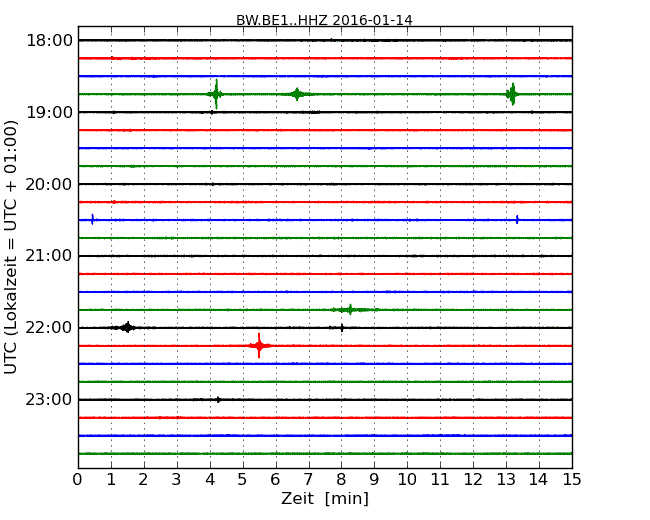
Task: Click the minute tick label 1
Action: [x=111, y=480]
